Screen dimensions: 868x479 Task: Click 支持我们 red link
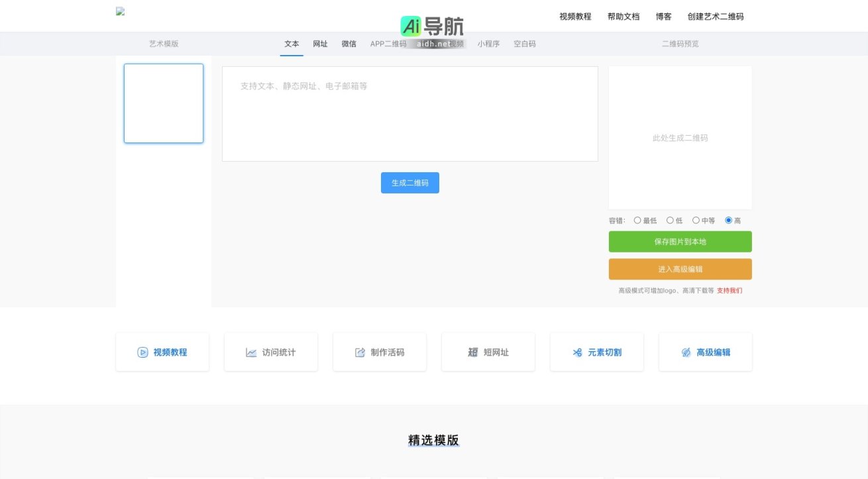(x=730, y=290)
